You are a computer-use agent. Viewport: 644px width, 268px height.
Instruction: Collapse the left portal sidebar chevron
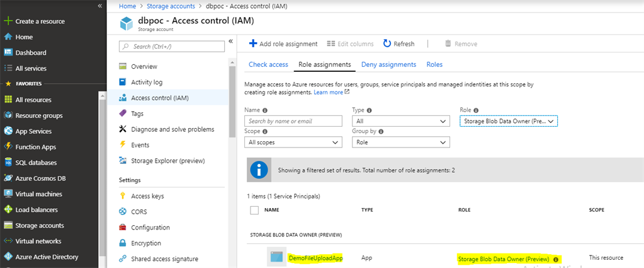point(100,6)
